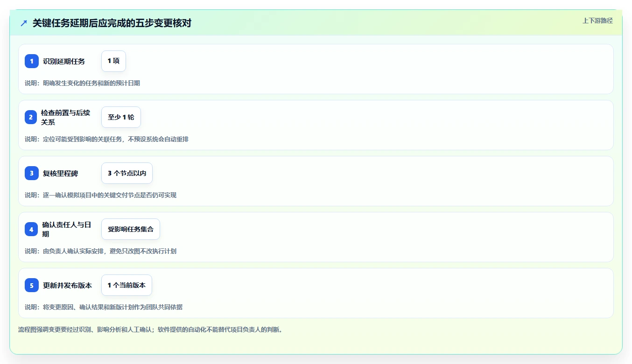632x364 pixels.
Task: Click description 将变更原因、确认结果和新版计划
Action: coord(104,307)
